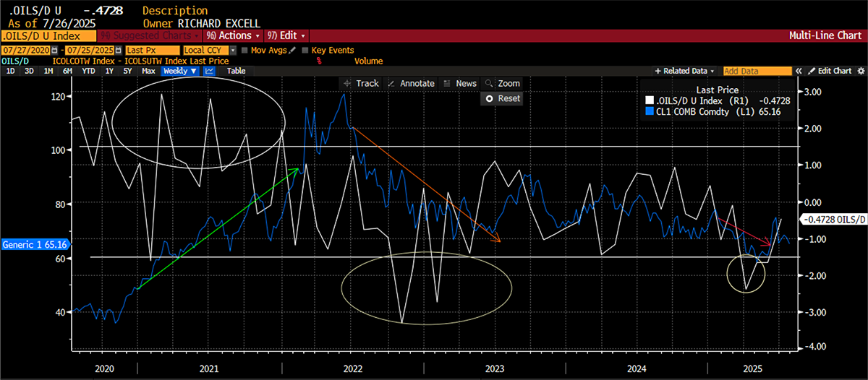Expand the Local CCY currency dropdown

233,51
